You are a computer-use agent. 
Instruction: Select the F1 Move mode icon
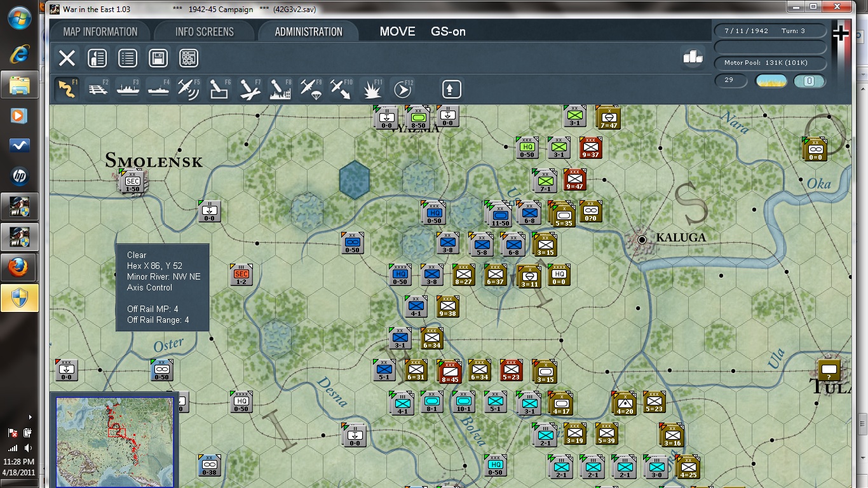coord(67,89)
